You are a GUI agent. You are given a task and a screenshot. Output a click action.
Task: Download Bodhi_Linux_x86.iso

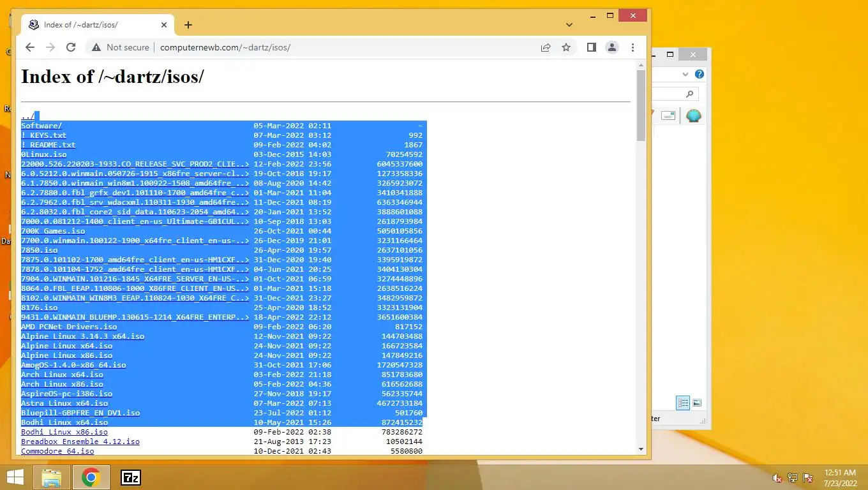click(64, 432)
